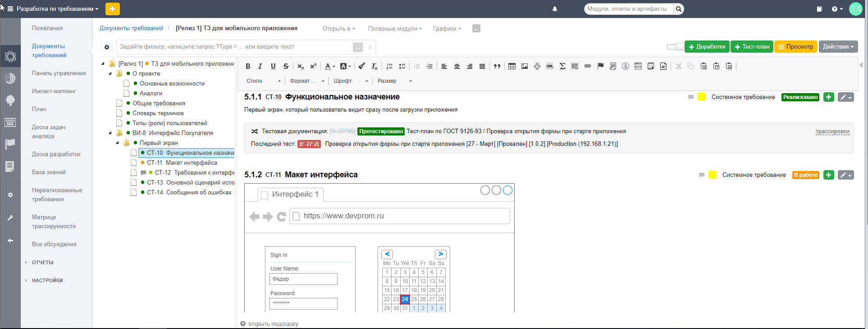Open notifications via the bell icon

coord(555,9)
